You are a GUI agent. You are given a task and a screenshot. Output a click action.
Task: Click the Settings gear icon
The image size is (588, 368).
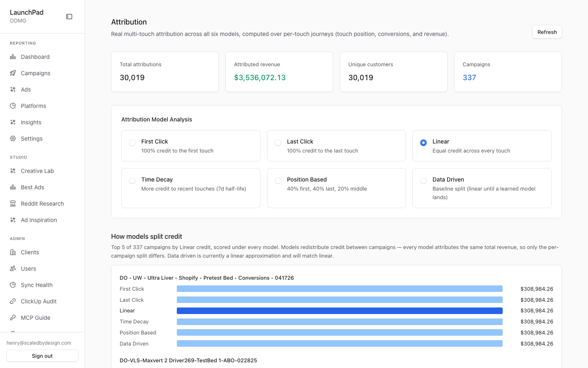tap(13, 139)
